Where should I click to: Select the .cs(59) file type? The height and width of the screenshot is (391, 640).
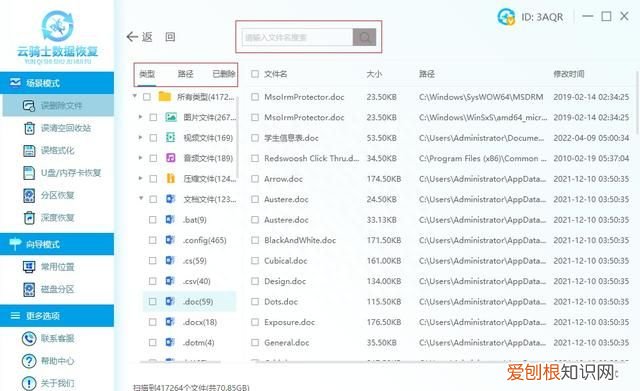(195, 260)
